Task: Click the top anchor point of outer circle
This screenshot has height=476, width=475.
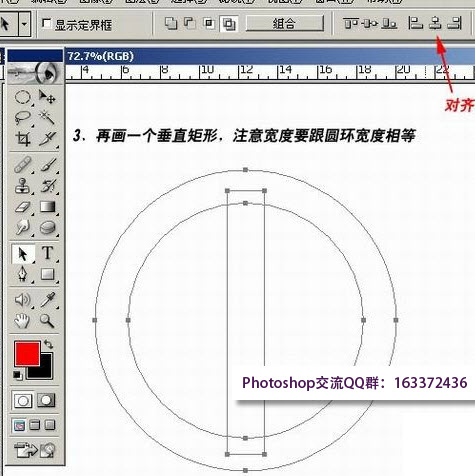Action: pyautogui.click(x=245, y=170)
